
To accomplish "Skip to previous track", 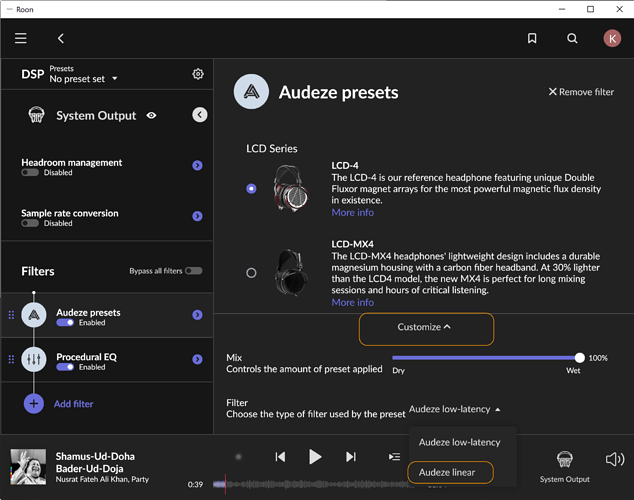I will pyautogui.click(x=280, y=457).
